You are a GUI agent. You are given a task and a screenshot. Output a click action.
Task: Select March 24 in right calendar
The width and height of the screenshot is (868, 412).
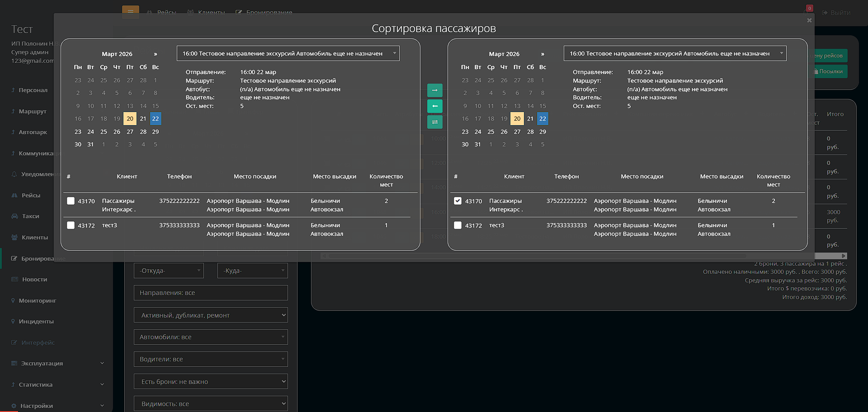[478, 132]
